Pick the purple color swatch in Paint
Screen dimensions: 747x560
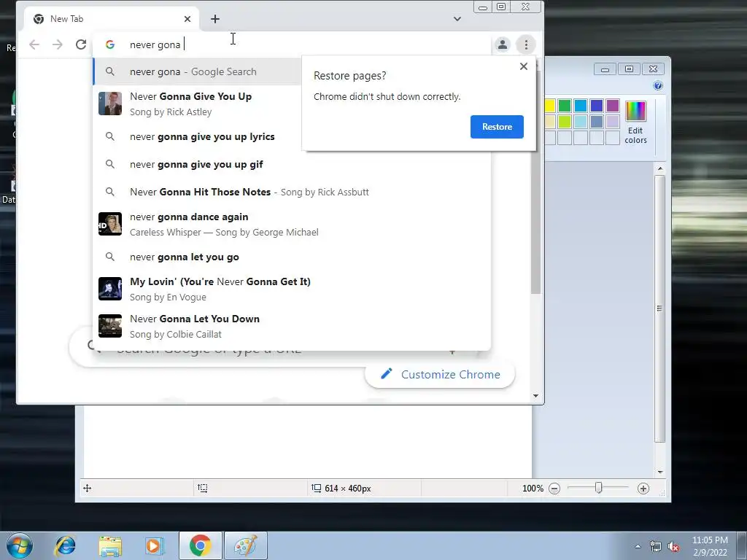click(x=613, y=105)
